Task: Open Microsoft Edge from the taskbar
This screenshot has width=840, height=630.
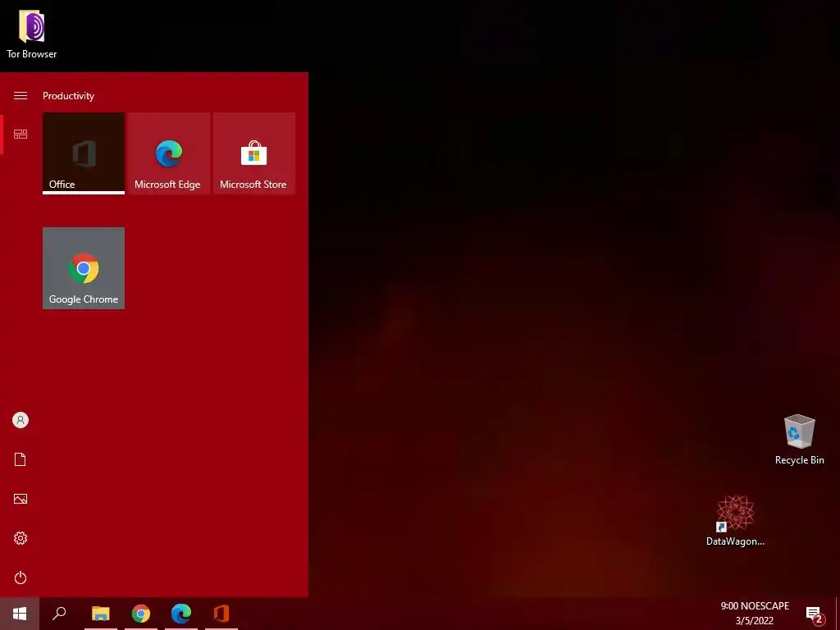Action: point(181,614)
